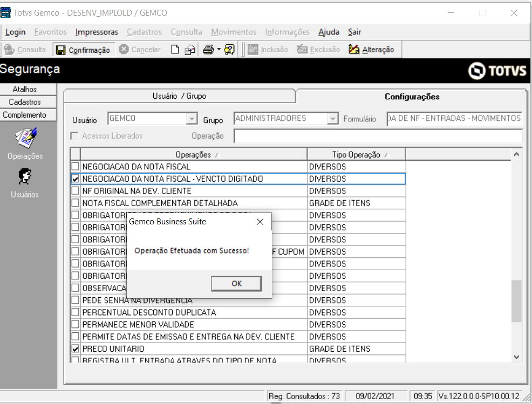Viewport: 532px width, 404px height.
Task: Open the Informações menu
Action: pos(288,32)
